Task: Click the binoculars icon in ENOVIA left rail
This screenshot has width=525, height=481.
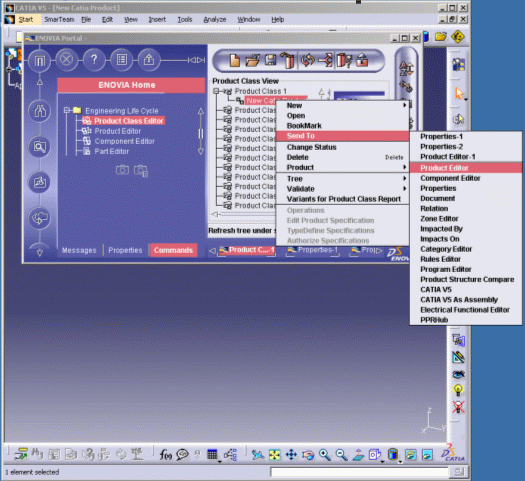Action: pos(40,111)
